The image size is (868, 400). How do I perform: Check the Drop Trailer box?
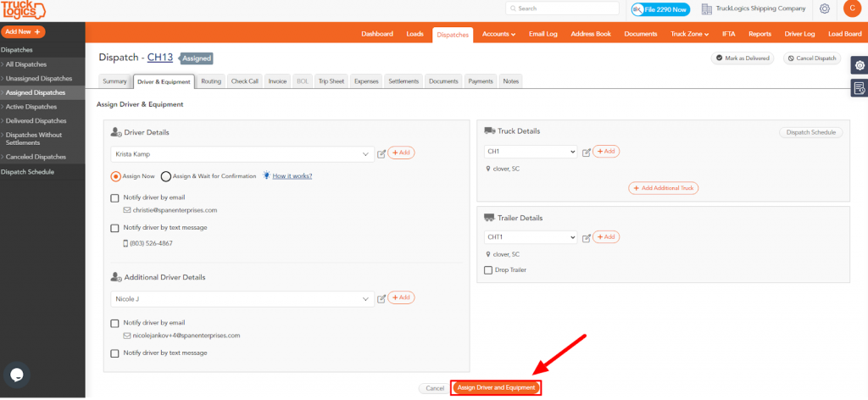[488, 270]
